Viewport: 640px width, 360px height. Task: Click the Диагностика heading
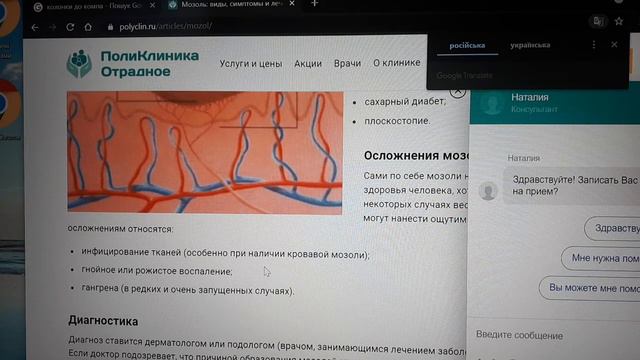103,321
